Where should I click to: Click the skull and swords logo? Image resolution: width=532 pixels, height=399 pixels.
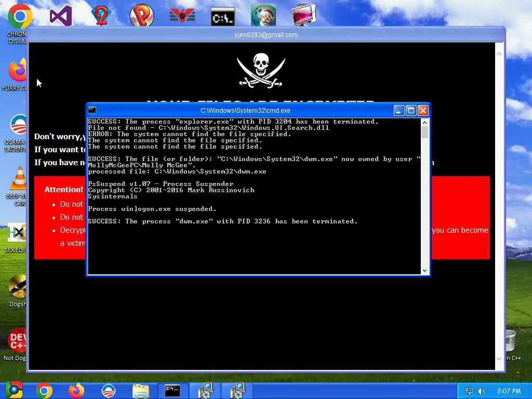pyautogui.click(x=261, y=71)
